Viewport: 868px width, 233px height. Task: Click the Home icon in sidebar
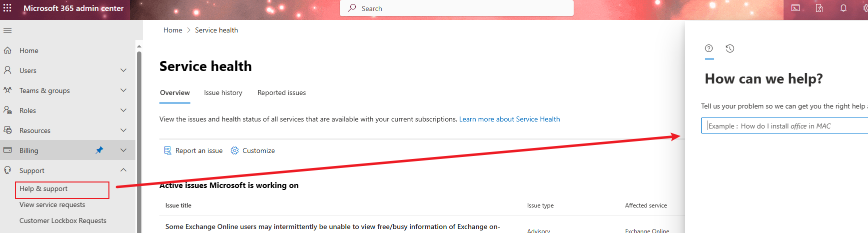point(7,50)
